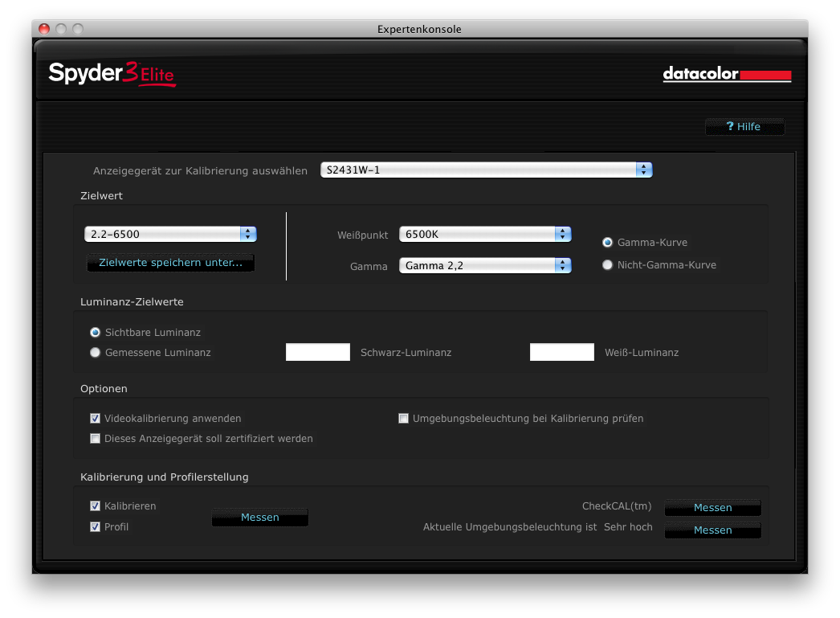Select the Nicht-Gamma-Kurve radio button
This screenshot has width=840, height=618.
(608, 265)
